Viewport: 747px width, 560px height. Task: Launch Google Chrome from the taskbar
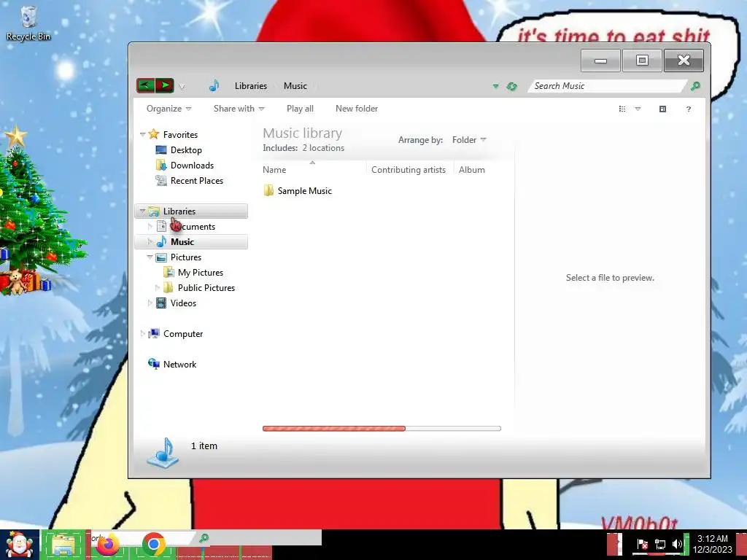[153, 544]
